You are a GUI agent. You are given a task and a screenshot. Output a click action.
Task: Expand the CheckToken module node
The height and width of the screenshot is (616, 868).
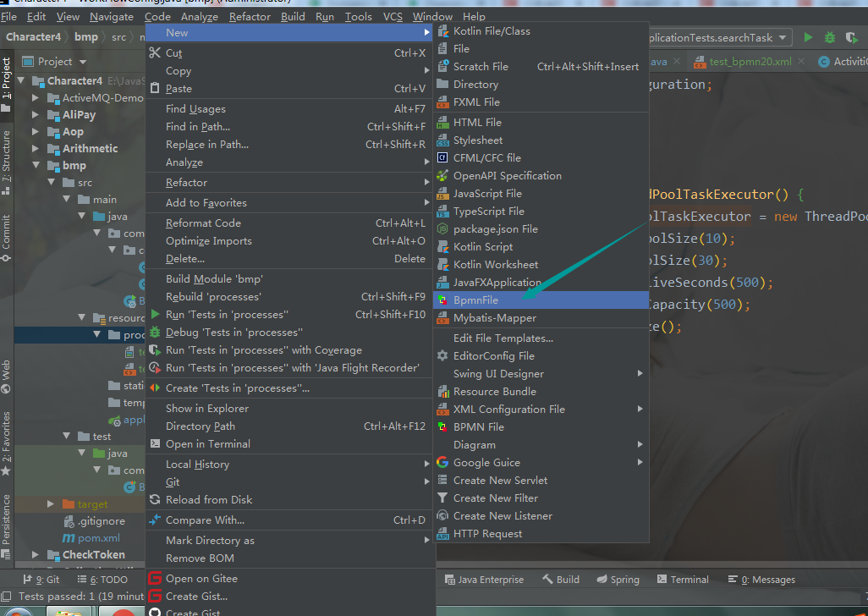point(36,554)
